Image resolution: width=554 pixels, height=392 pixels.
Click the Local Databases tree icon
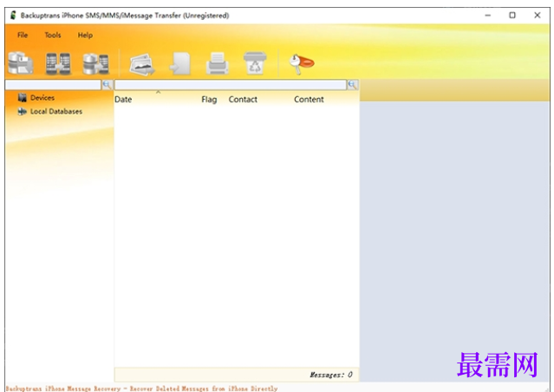pyautogui.click(x=23, y=111)
